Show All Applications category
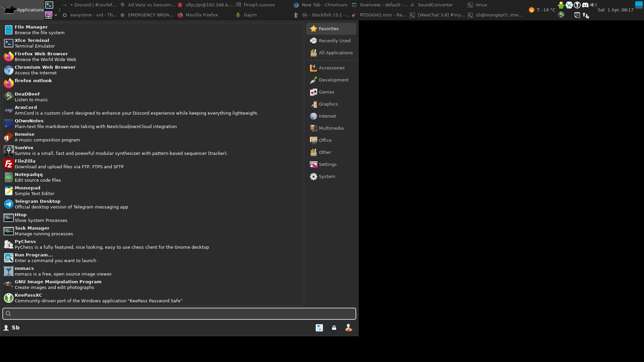This screenshot has height=362, width=644. [331, 53]
